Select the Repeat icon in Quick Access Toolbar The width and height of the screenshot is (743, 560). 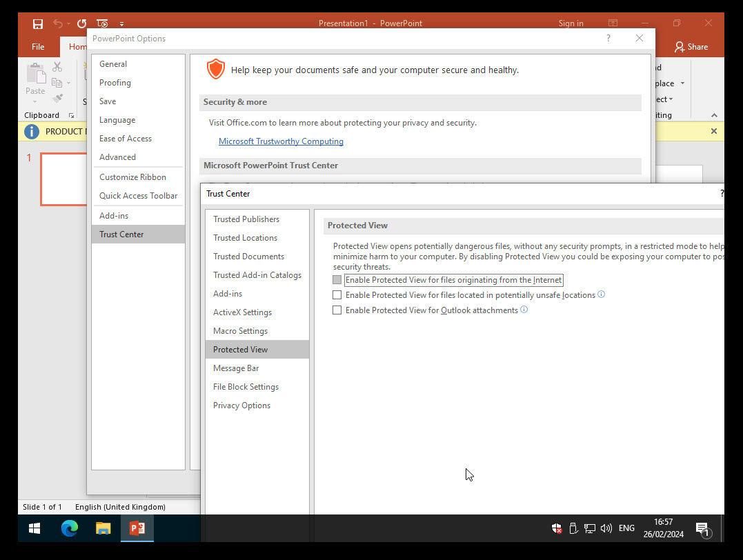(x=81, y=23)
